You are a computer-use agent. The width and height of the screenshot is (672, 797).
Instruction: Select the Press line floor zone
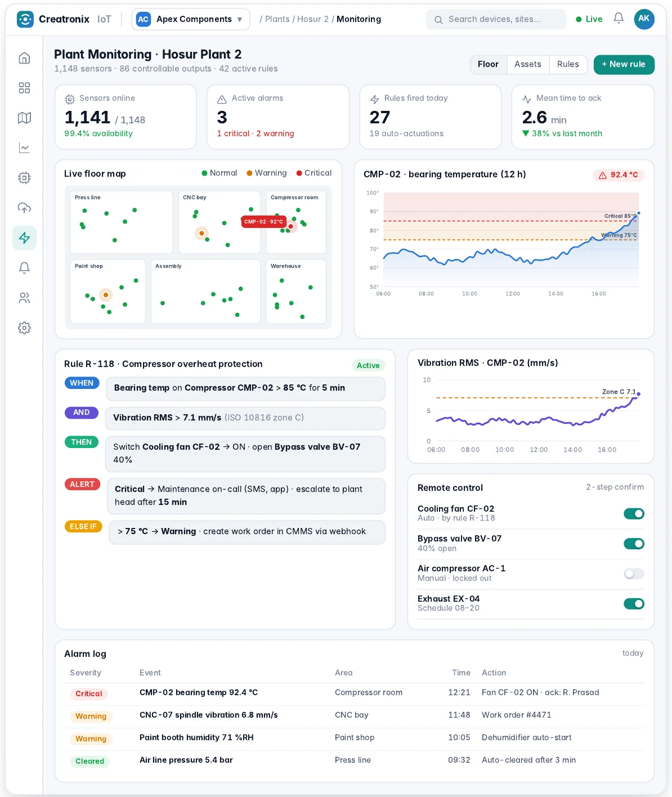122,222
